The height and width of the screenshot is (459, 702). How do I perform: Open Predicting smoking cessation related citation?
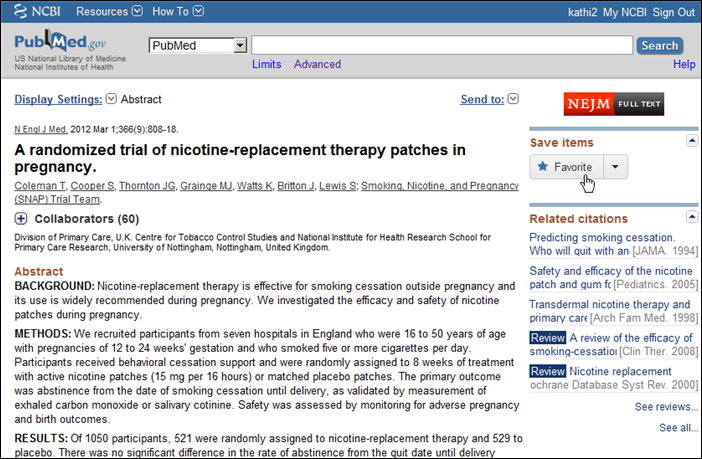tap(602, 244)
